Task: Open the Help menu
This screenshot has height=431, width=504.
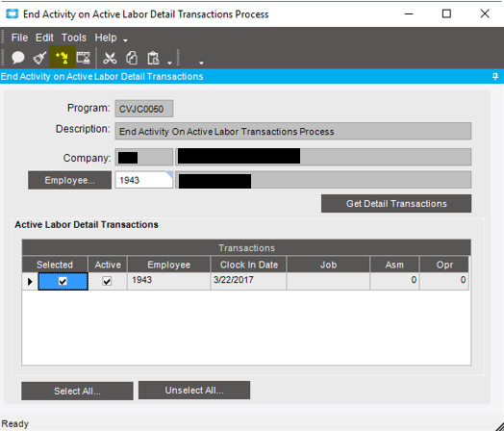Action: tap(106, 38)
